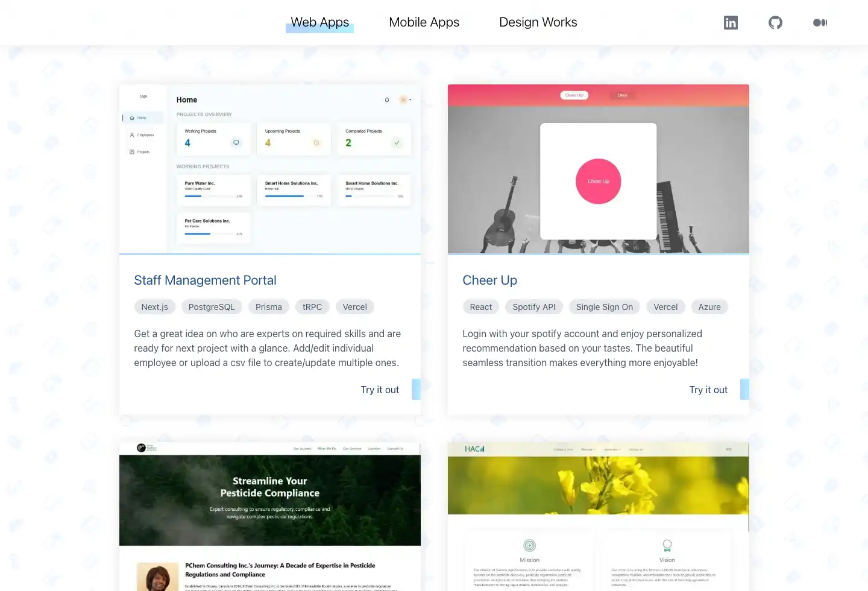
Task: Toggle the Liked pill in Cheer Up preview
Action: (x=622, y=95)
